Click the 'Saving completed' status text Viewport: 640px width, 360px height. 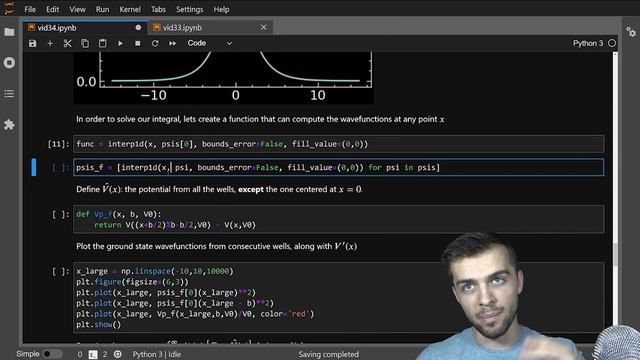coord(329,354)
